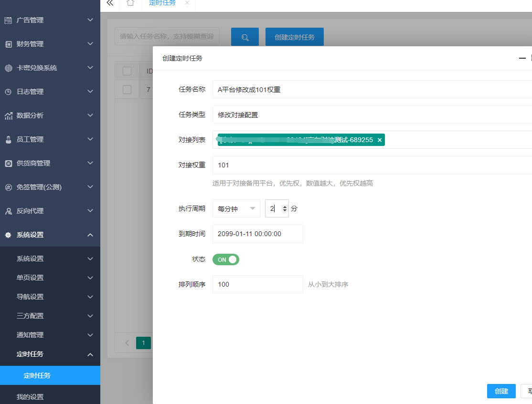Viewport: 532px width, 404px height.
Task: Open the 通知管理 submenu
Action: coord(50,335)
